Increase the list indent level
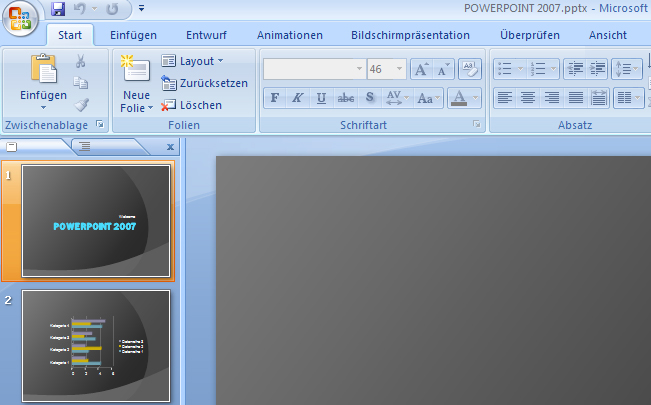This screenshot has width=651, height=405. click(597, 69)
